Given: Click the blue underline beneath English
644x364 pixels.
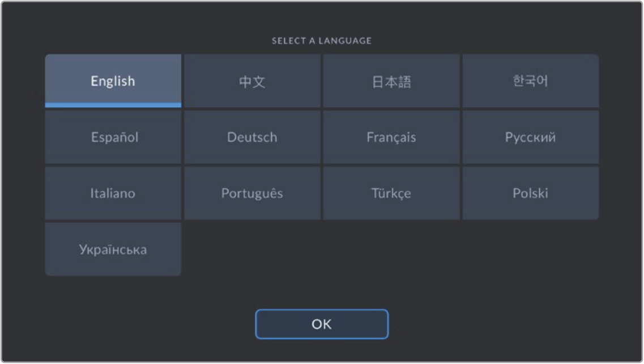Looking at the screenshot, I should (x=113, y=105).
